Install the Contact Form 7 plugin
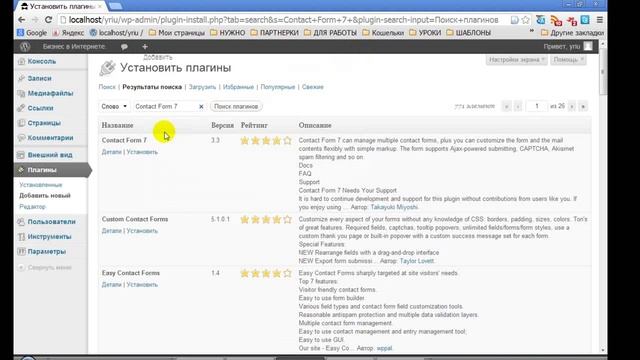The height and width of the screenshot is (360, 640). coord(142,152)
